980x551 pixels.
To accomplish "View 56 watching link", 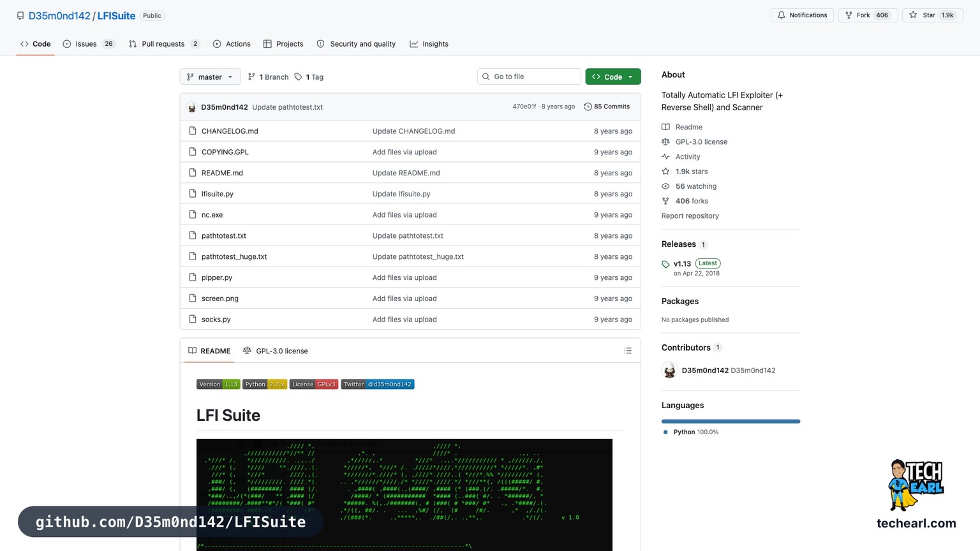I will [689, 186].
